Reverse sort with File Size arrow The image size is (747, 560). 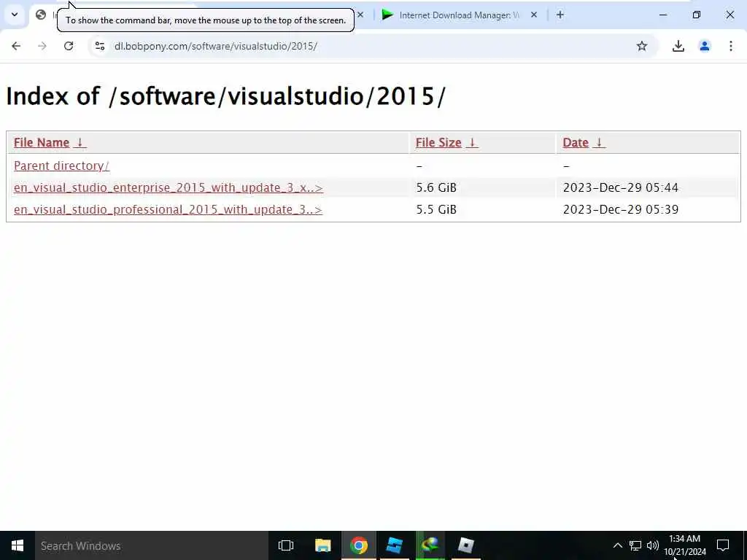[x=472, y=142]
